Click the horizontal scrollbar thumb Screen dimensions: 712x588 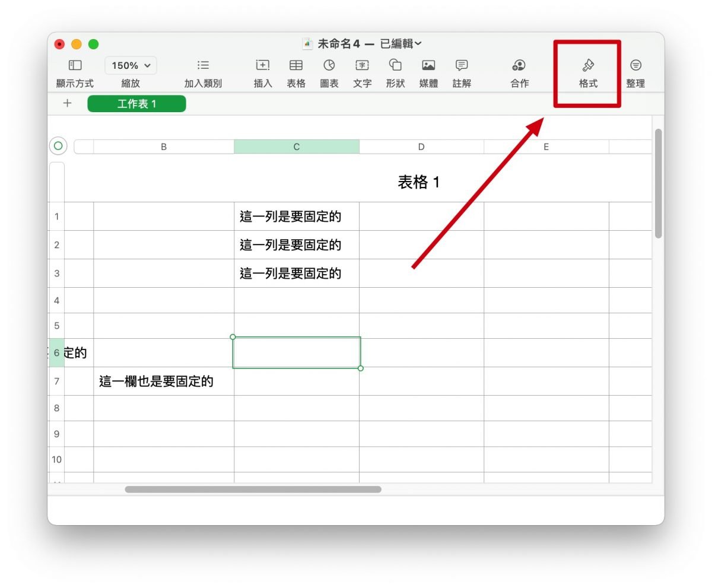click(x=253, y=490)
